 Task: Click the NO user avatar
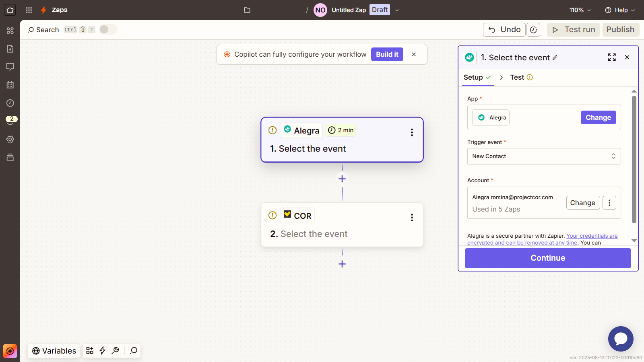pos(320,10)
